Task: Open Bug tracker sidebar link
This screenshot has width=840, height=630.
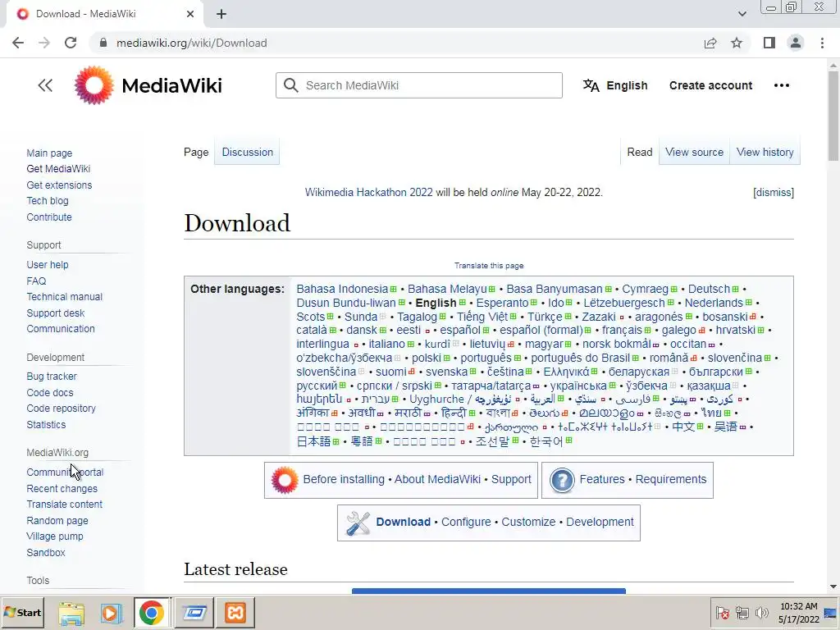Action: click(52, 377)
